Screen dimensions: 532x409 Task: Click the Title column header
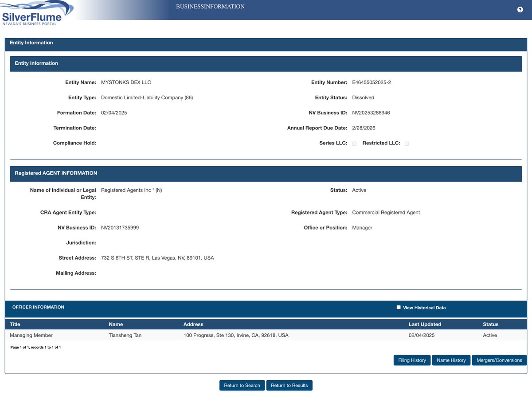click(x=15, y=324)
